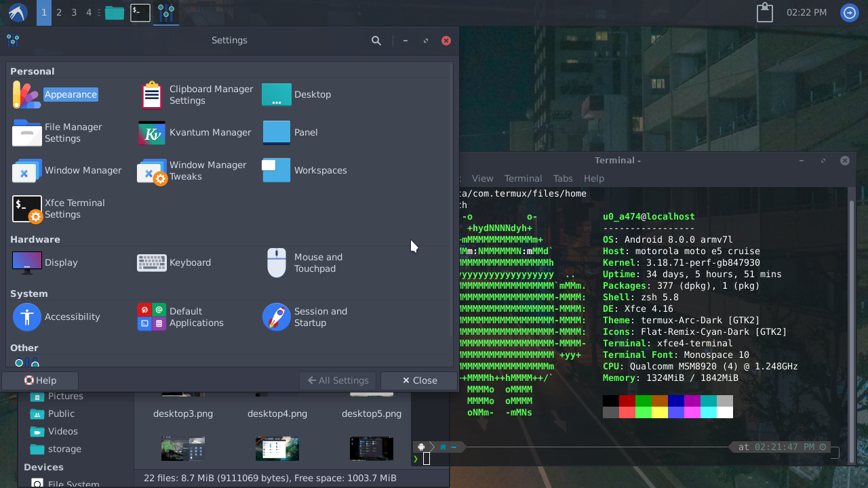Screen dimensions: 868x488
Task: Switch to workspace 3
Action: pyautogui.click(x=74, y=12)
